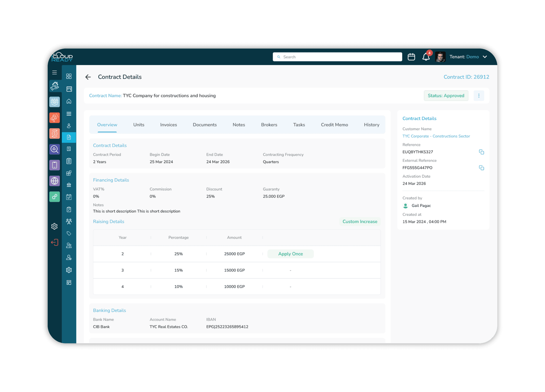Copy the External Reference FFG555G447PO value
This screenshot has height=392, width=545.
(481, 168)
